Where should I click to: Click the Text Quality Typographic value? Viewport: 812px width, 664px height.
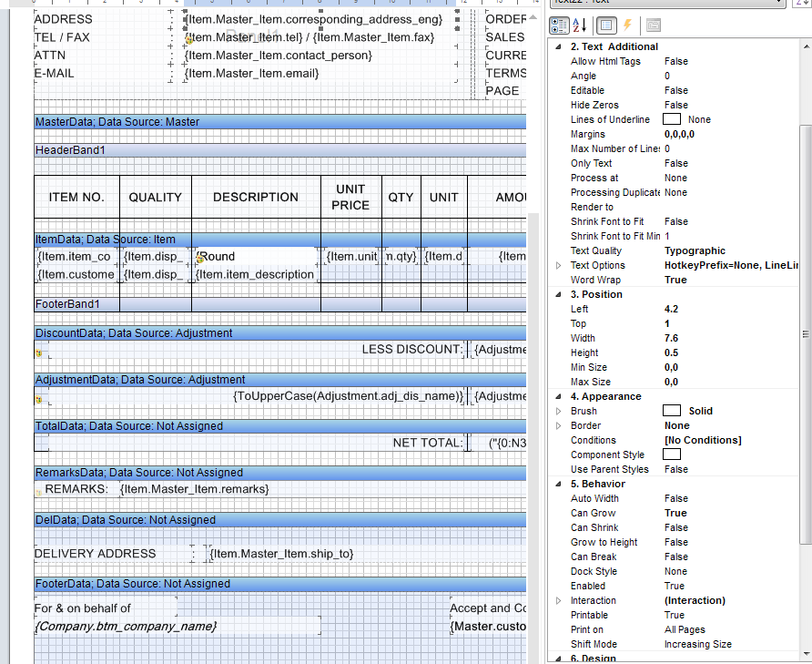point(695,250)
